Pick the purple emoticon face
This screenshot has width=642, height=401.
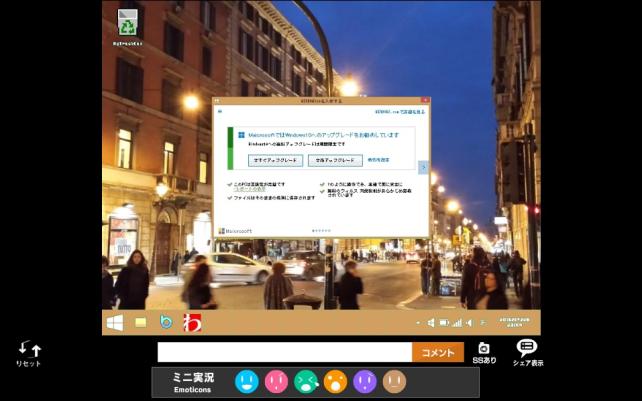(x=365, y=381)
